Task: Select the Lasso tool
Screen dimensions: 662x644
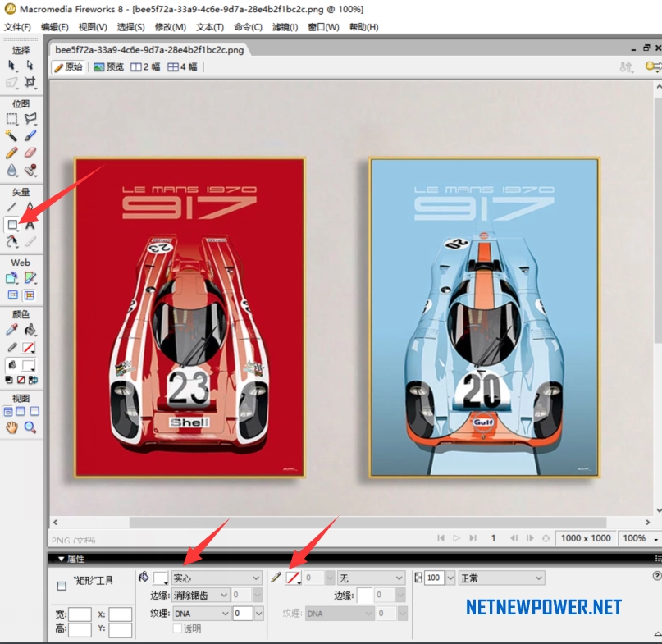Action: click(x=30, y=119)
